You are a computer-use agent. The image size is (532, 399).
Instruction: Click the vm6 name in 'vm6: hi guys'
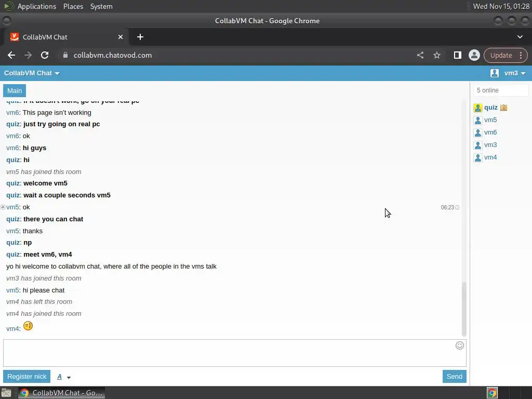pos(12,148)
